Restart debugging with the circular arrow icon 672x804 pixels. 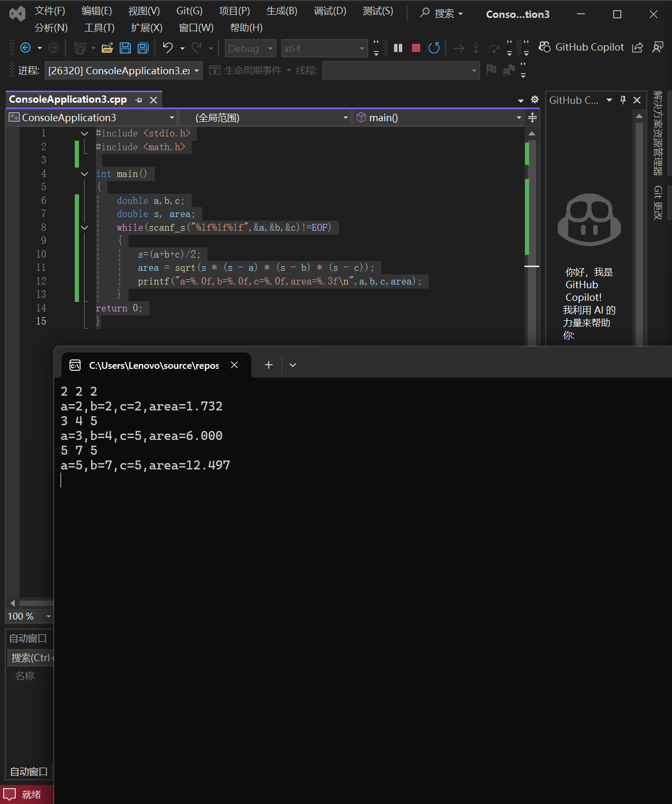(434, 48)
